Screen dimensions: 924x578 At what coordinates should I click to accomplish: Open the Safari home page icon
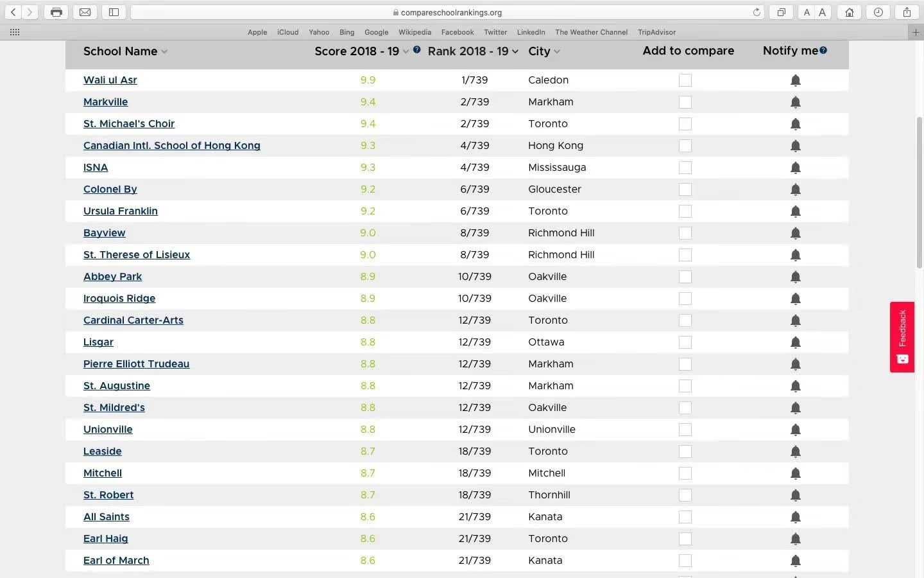coord(850,12)
